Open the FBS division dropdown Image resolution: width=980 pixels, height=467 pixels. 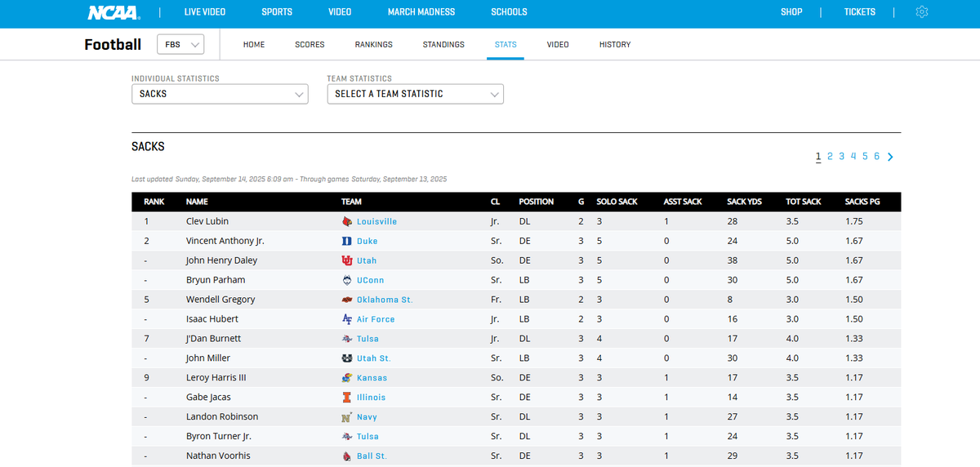pos(180,44)
